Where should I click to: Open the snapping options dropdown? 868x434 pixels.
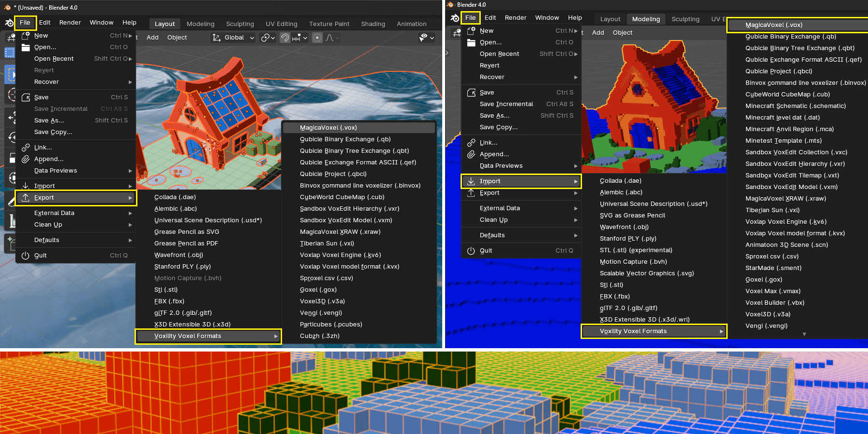pyautogui.click(x=299, y=38)
